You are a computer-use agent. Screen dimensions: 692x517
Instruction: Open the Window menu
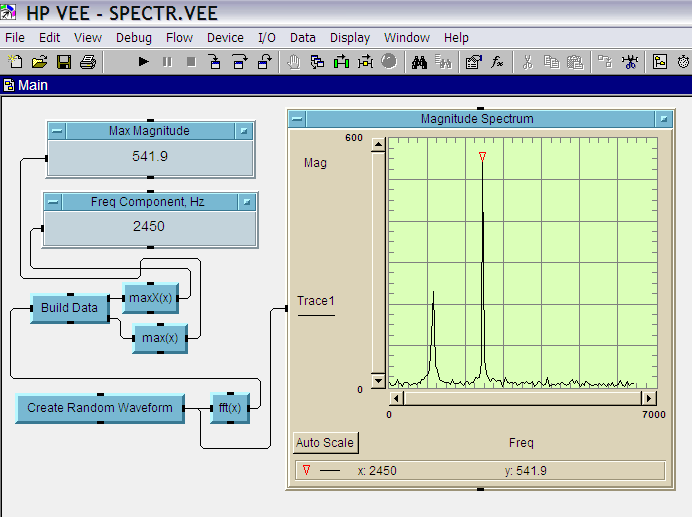coord(407,38)
